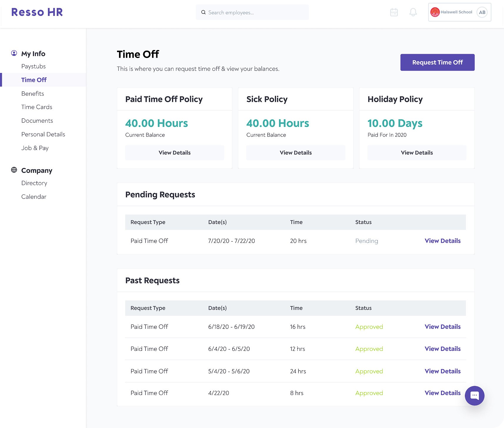Click Approved status for 24 hrs request

click(369, 371)
